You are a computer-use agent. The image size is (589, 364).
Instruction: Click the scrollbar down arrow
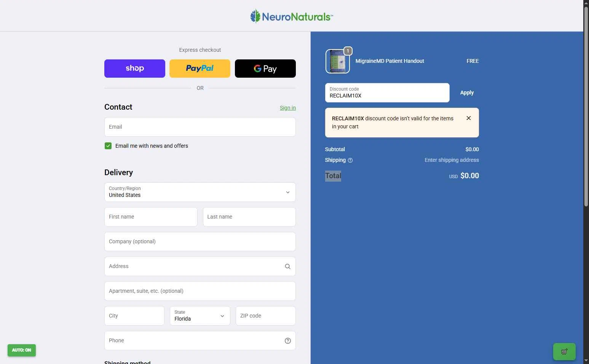click(586, 361)
